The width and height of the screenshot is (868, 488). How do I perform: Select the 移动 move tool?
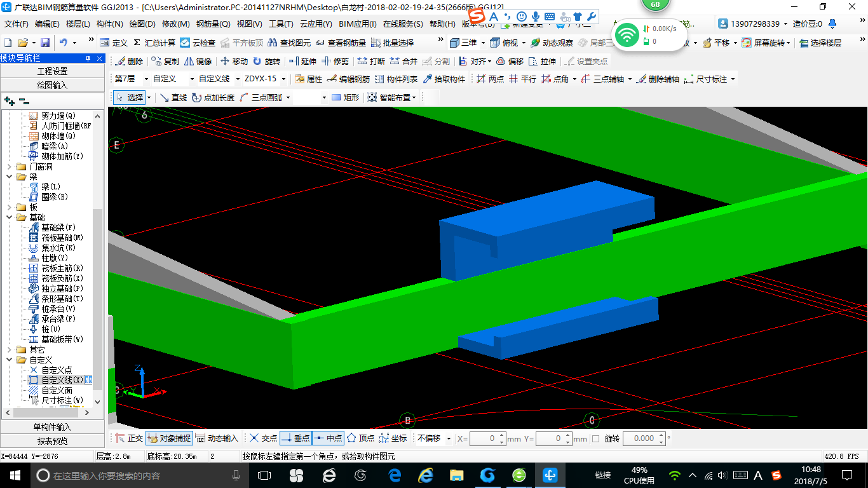point(234,61)
